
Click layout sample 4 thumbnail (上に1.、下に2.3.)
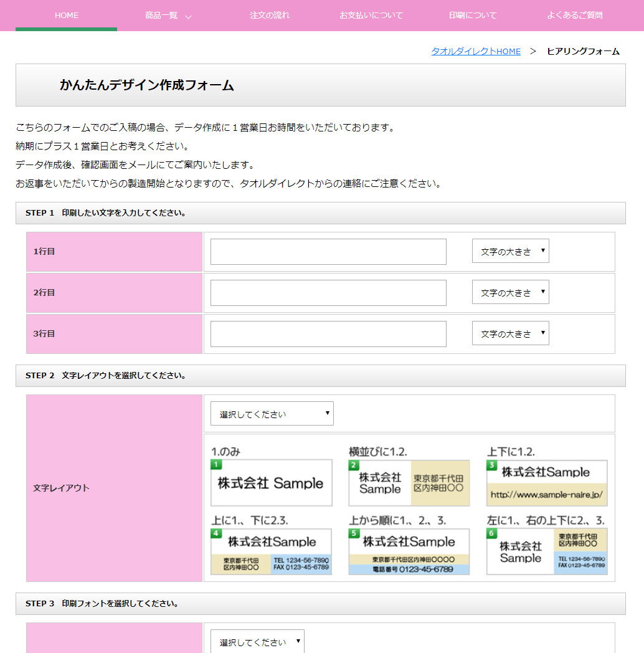point(272,551)
